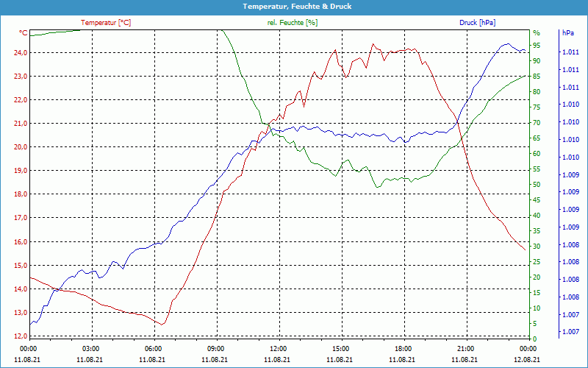The image size is (588, 368).
Task: Click temperature axis value 17,0
Action: tap(21, 218)
